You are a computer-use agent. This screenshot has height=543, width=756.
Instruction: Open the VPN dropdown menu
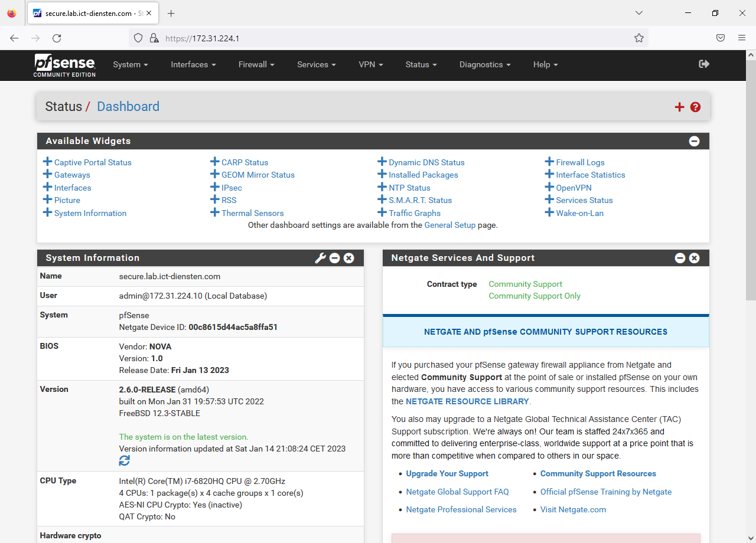tap(371, 65)
